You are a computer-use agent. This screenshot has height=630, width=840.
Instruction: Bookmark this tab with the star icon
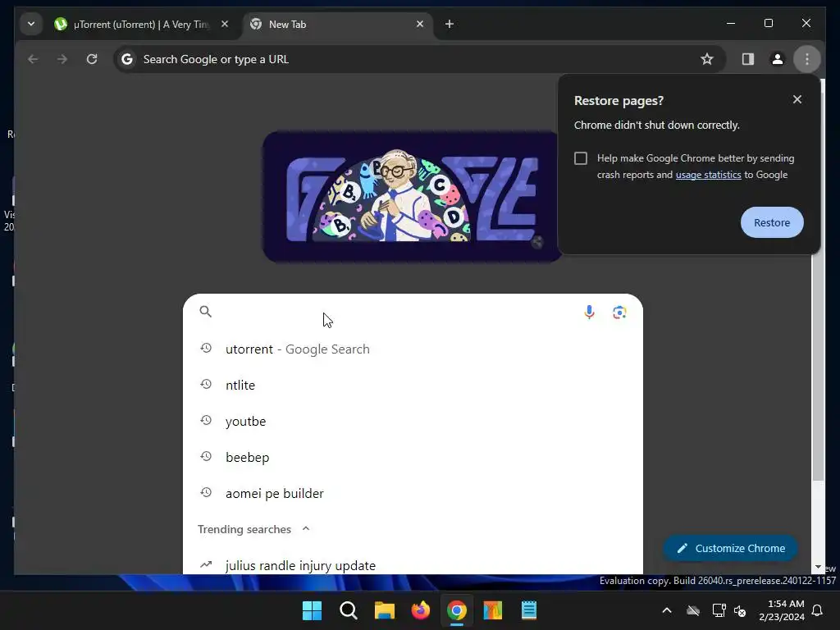(x=707, y=59)
